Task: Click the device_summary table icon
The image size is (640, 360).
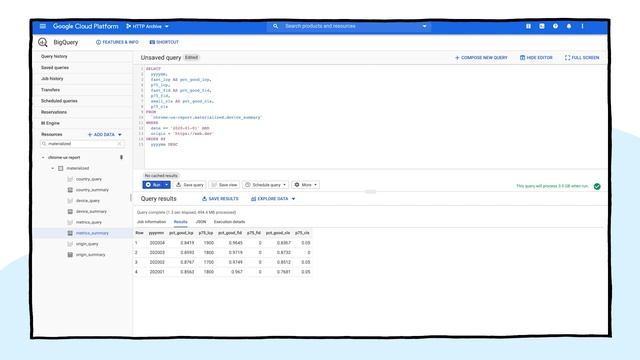Action: click(x=70, y=211)
